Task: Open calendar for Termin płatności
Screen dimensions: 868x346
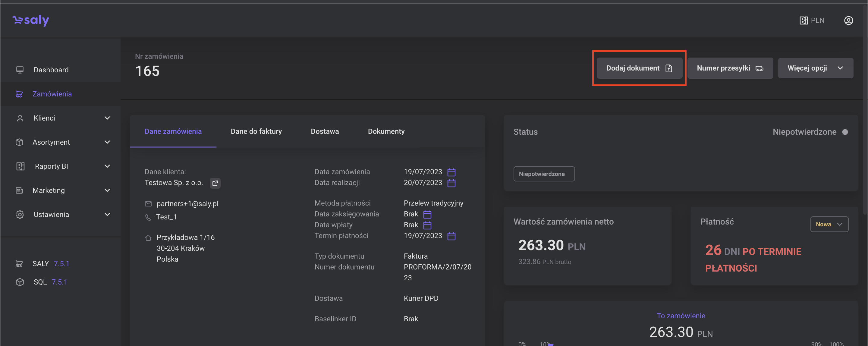Action: point(451,236)
